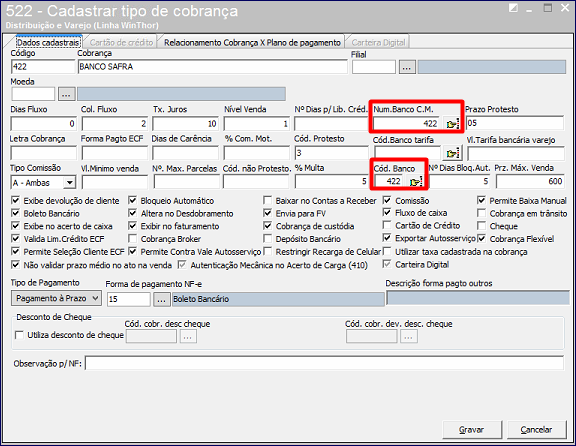The height and width of the screenshot is (446, 576).
Task: Check Utilizar taxa cadastrada na cobrança
Action: tap(387, 252)
